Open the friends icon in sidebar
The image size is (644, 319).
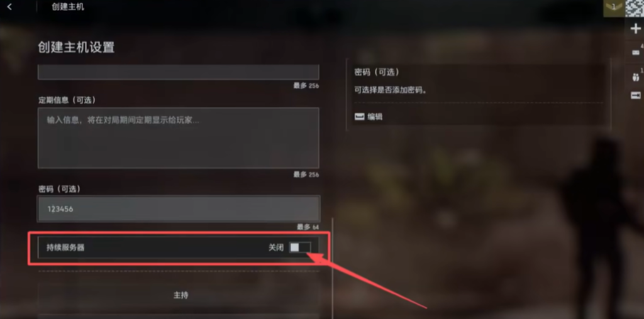click(x=636, y=77)
